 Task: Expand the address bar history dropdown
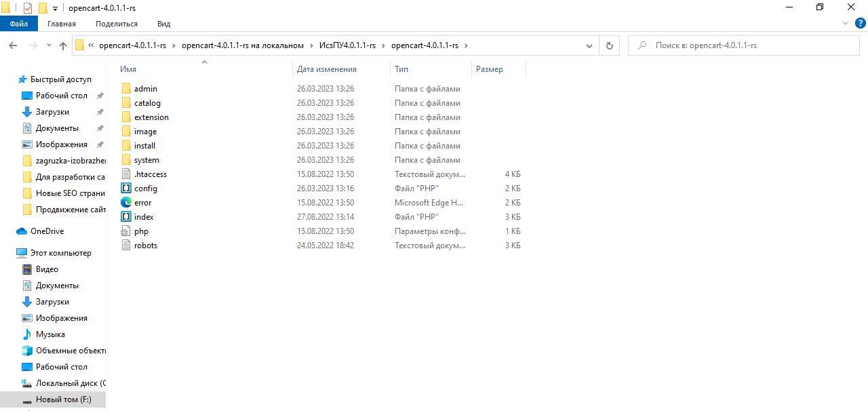coord(589,45)
